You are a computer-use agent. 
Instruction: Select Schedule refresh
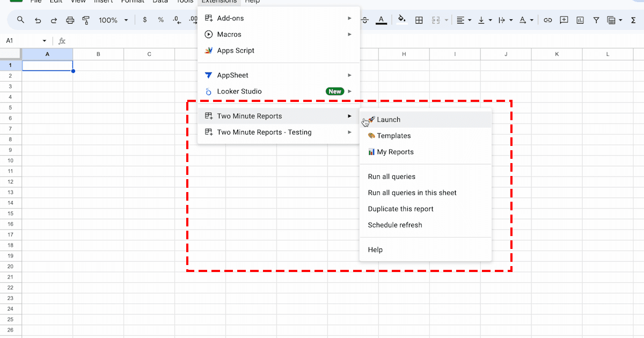point(426,225)
